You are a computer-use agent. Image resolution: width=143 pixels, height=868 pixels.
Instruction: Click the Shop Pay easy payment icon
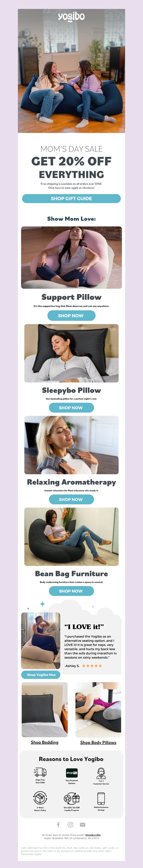pos(72,772)
